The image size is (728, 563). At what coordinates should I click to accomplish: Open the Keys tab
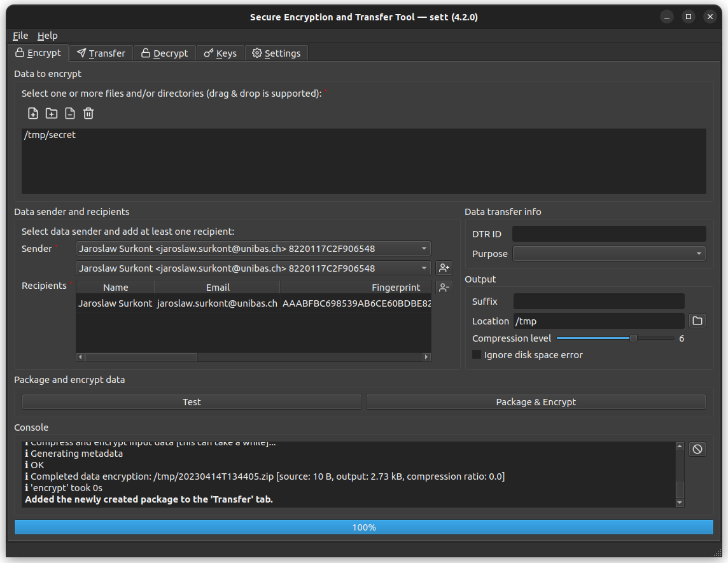pos(220,53)
